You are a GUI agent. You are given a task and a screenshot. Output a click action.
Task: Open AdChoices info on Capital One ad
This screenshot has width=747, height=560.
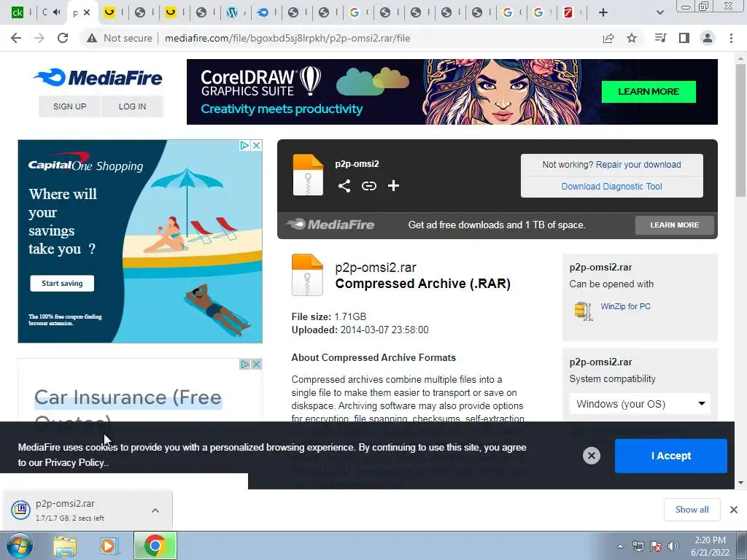pyautogui.click(x=244, y=145)
